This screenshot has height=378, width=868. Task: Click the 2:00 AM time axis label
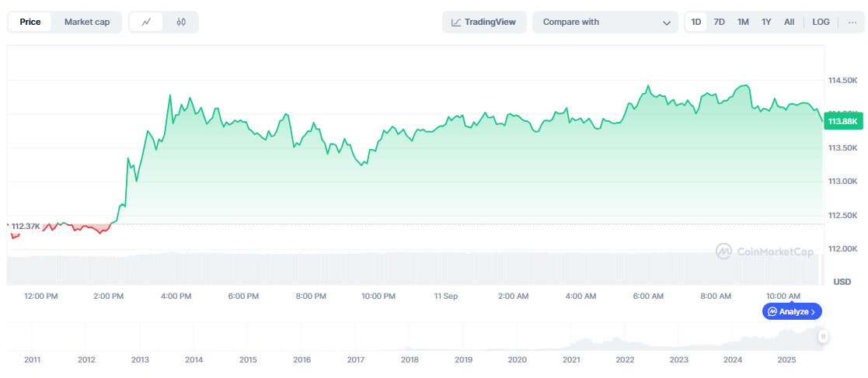point(513,297)
